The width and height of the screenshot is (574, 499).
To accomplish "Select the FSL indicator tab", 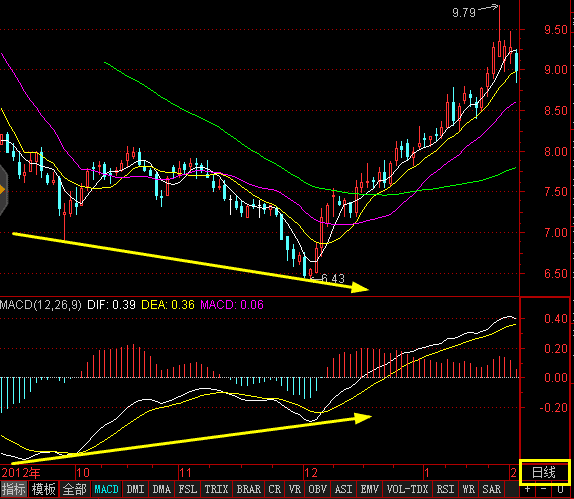I will tap(188, 489).
